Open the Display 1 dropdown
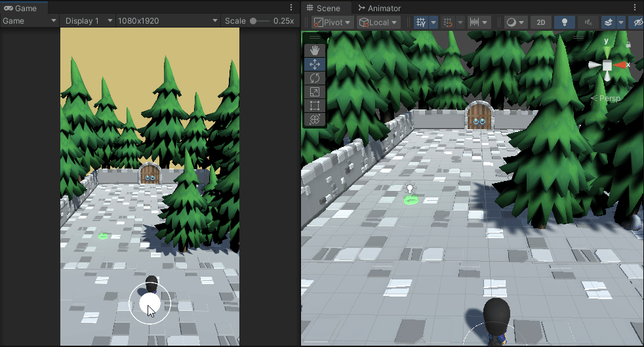Screen dimensions: 644x347 [x=87, y=21]
